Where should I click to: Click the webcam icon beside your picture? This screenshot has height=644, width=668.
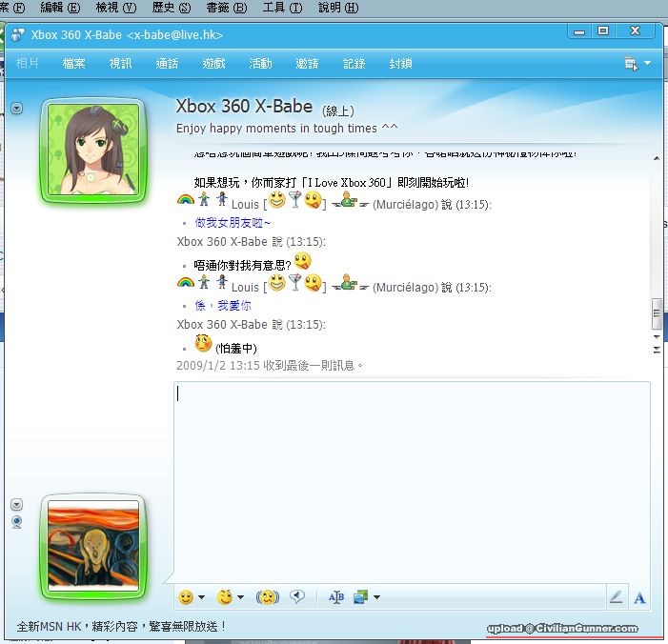pos(16,521)
